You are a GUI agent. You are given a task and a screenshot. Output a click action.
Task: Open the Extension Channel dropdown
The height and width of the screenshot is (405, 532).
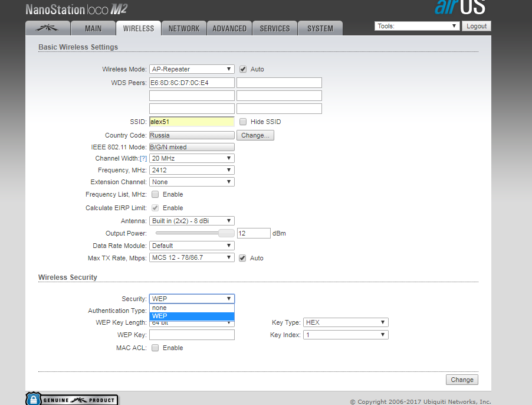coord(192,182)
